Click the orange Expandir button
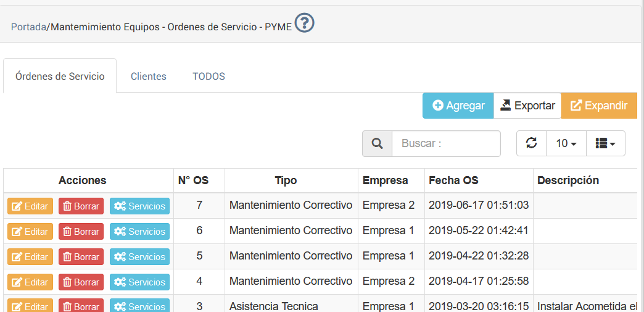This screenshot has height=312, width=644. [x=599, y=106]
